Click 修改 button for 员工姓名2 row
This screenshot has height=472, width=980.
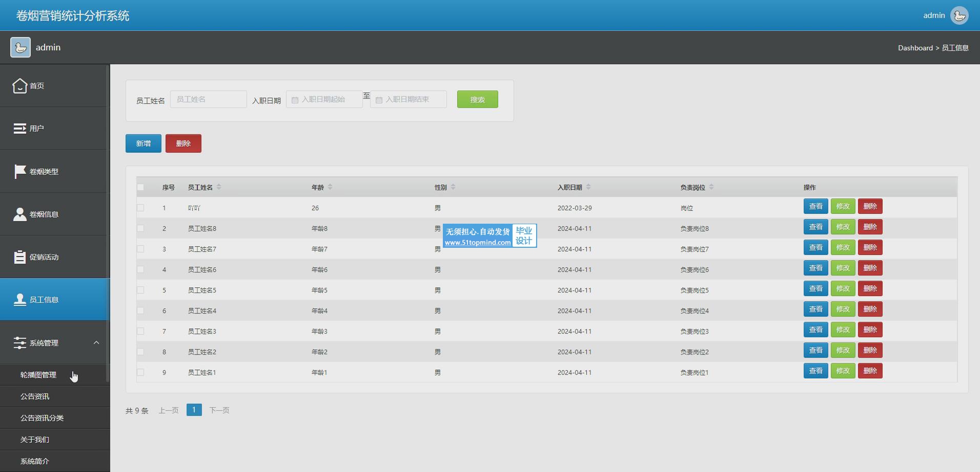(x=843, y=350)
